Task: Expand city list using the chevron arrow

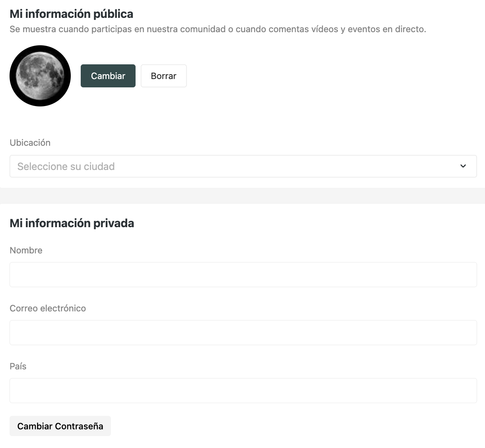Action: click(463, 166)
